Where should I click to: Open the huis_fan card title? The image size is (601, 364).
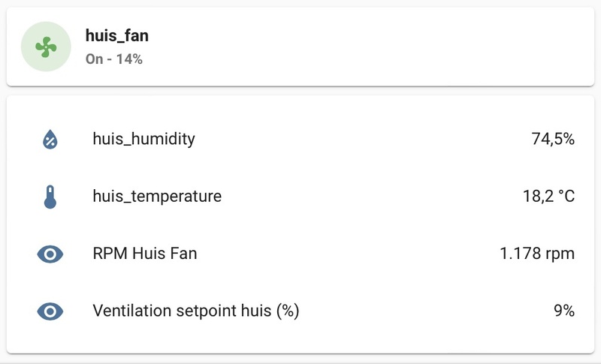117,35
